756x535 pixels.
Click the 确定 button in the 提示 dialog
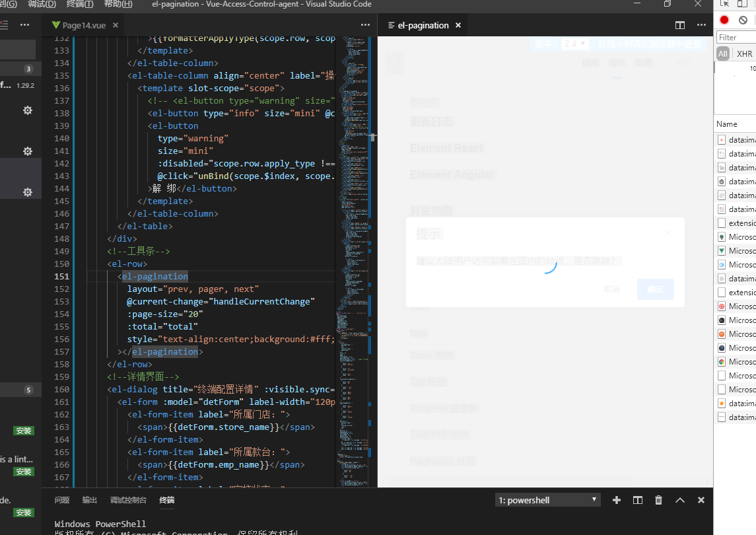(x=655, y=289)
